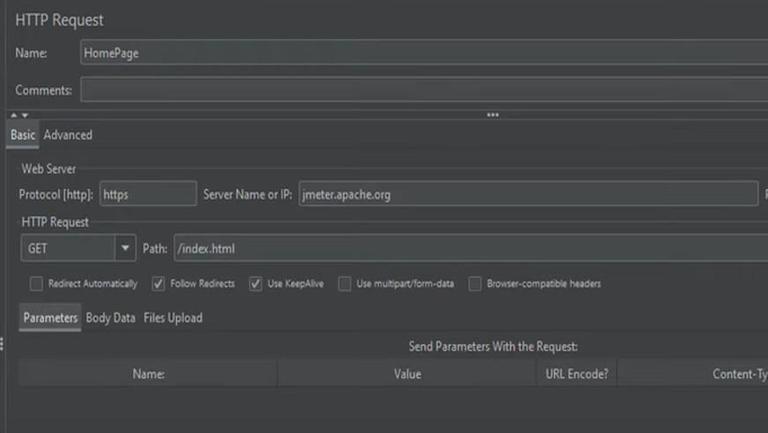Click the split pane expand down arrow

point(25,115)
